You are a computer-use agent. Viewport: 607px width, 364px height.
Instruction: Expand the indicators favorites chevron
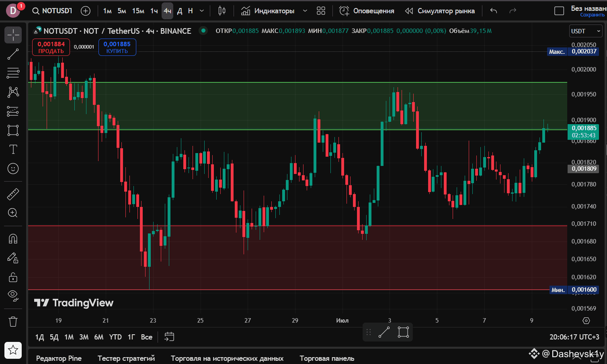[305, 11]
